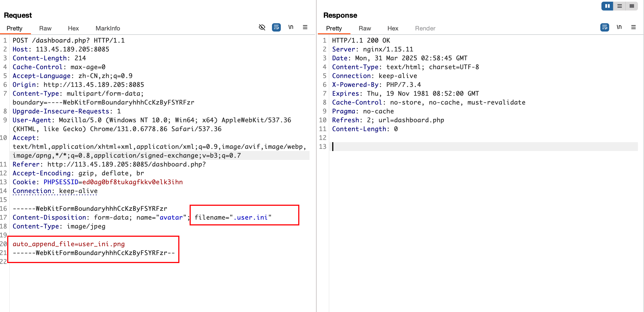Open the MarkInfo tab in Request
This screenshot has width=644, height=312.
(x=108, y=28)
